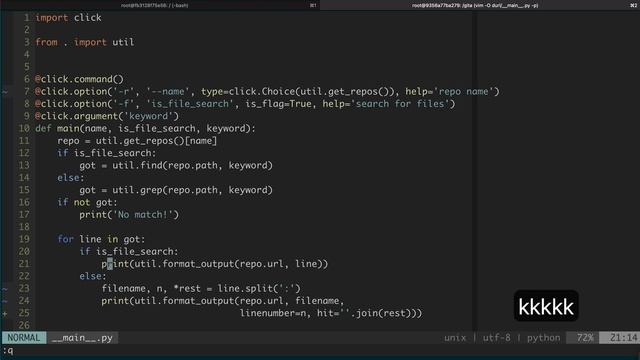
Task: Click 'if not got:' on line 16
Action: coord(87,202)
